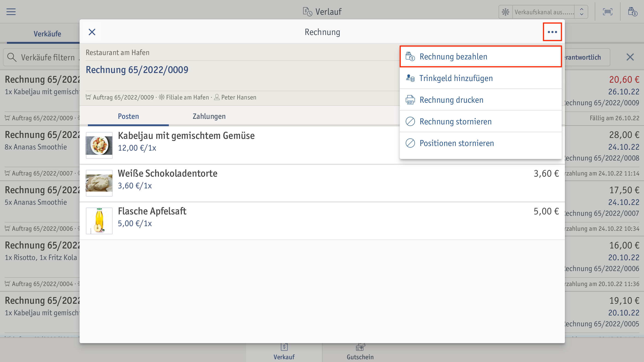Close the Rechnung dialog with X
Image resolution: width=644 pixels, height=362 pixels.
pyautogui.click(x=92, y=32)
